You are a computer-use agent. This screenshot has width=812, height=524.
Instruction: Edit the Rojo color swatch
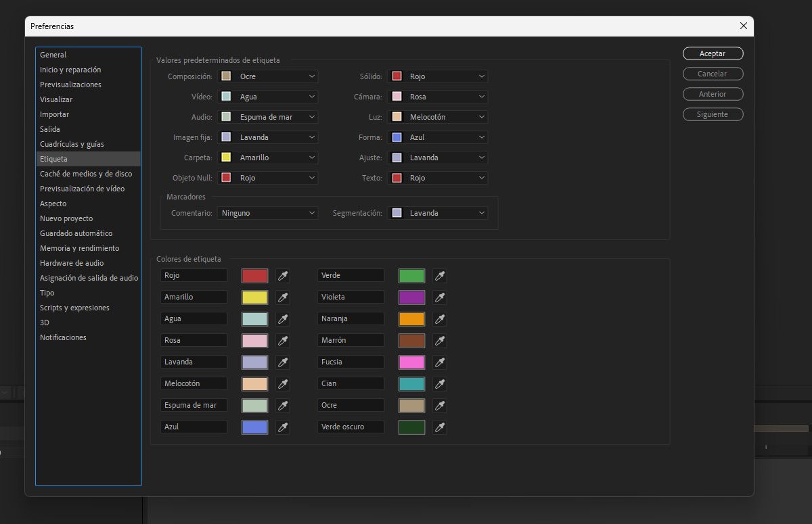[x=255, y=276]
